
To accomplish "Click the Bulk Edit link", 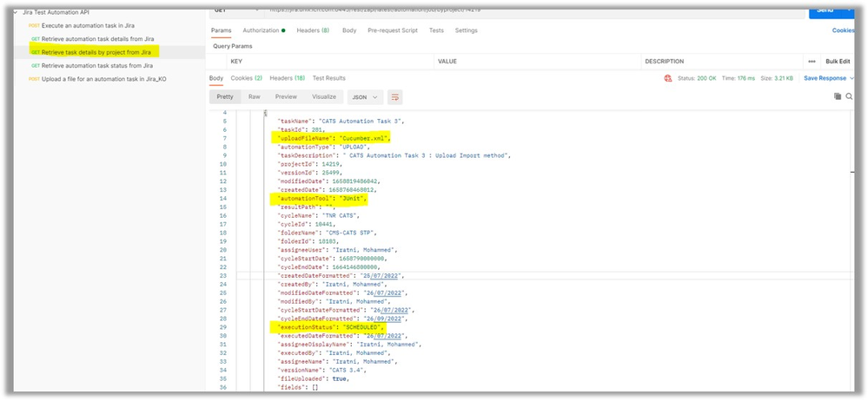I will [838, 62].
